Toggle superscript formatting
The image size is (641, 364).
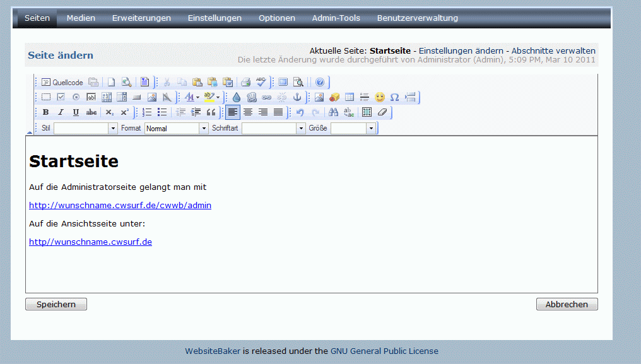(125, 112)
